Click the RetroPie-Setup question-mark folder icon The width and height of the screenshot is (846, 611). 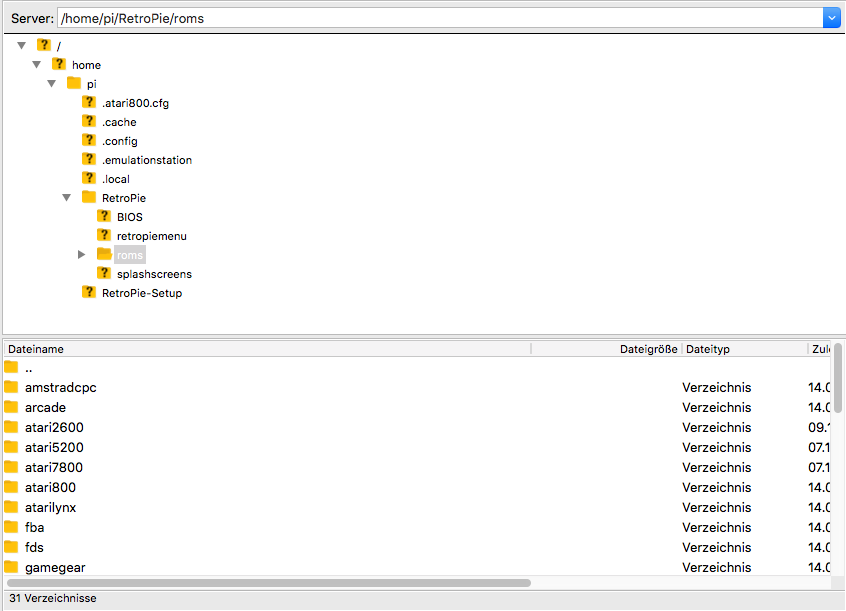coord(89,292)
